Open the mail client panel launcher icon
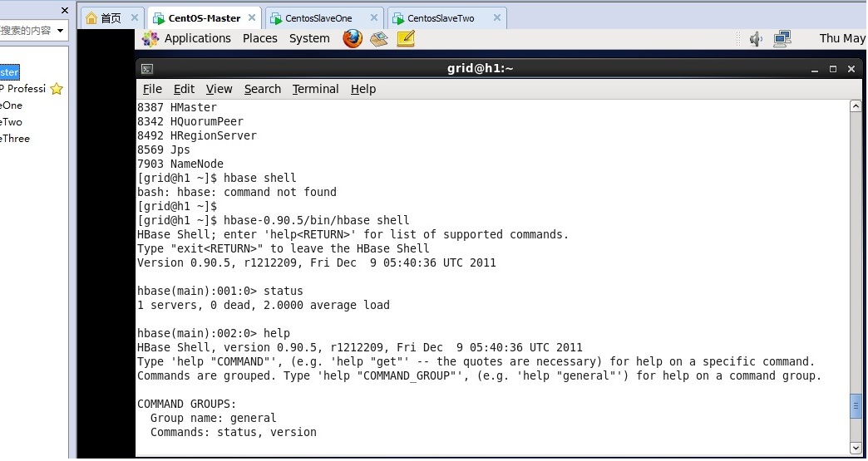Image resolution: width=868 pixels, height=461 pixels. coord(379,39)
